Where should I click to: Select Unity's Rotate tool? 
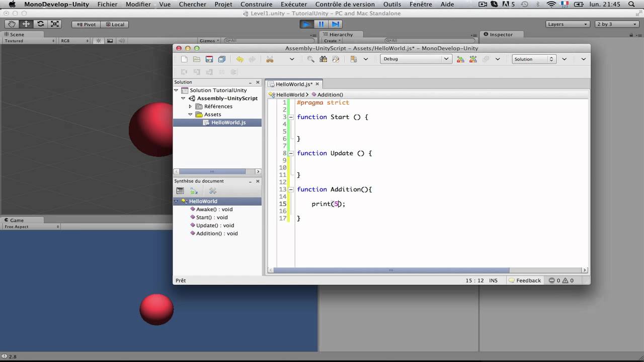click(40, 24)
